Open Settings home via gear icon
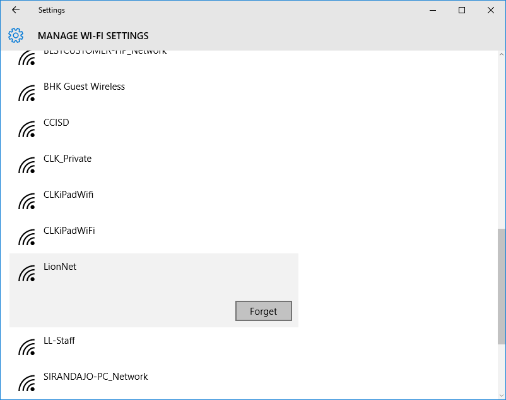The width and height of the screenshot is (506, 400). 16,35
